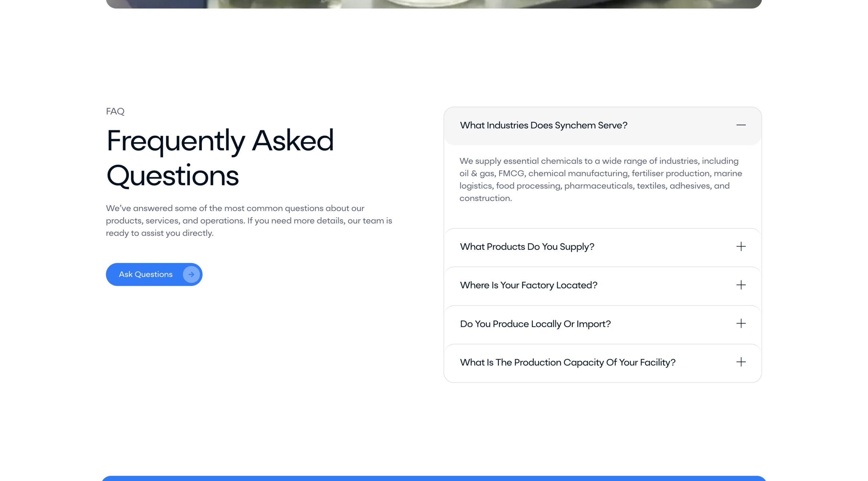868x481 pixels.
Task: Click the plus icon for Produce Locally Or Import
Action: [x=741, y=324]
